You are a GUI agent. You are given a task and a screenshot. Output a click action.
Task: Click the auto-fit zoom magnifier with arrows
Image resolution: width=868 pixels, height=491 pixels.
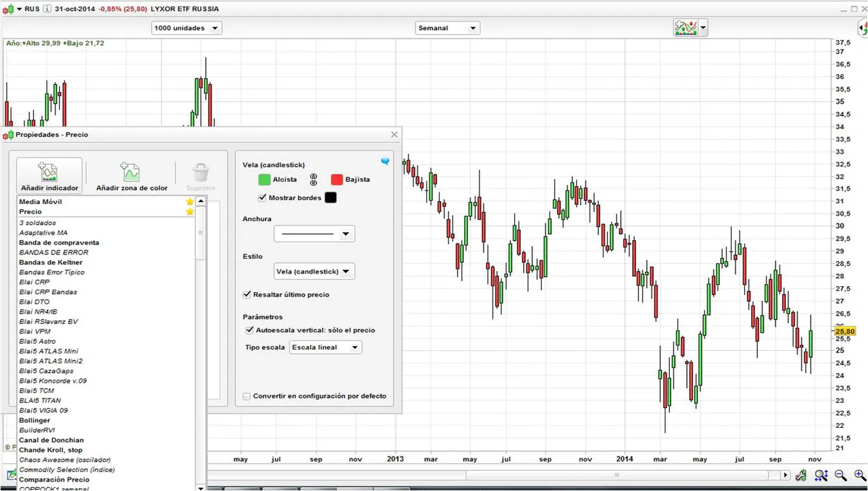pos(820,476)
